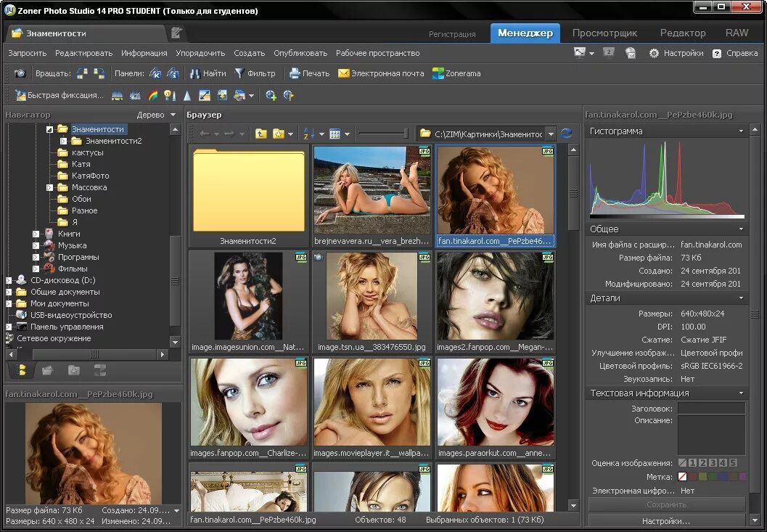Screen dimensions: 767x532
Task: Go up one folder level
Action: point(261,134)
